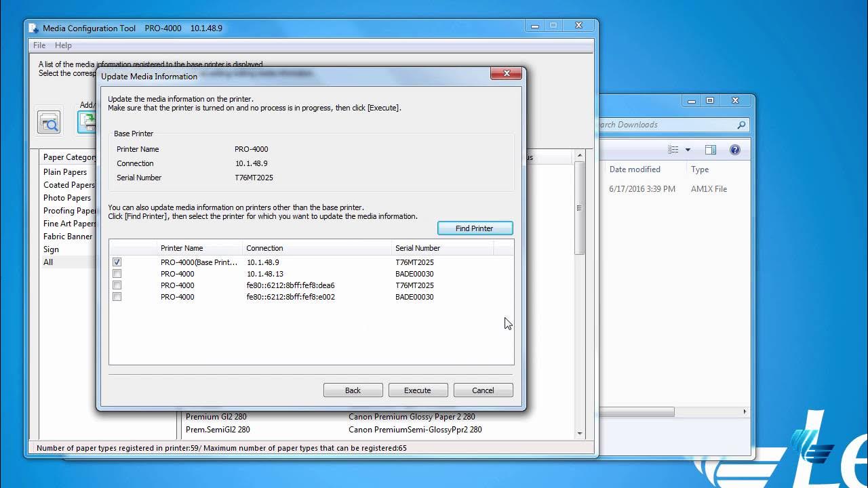Viewport: 868px width, 488px height.
Task: Select the Add/update media information icon
Action: click(x=87, y=122)
